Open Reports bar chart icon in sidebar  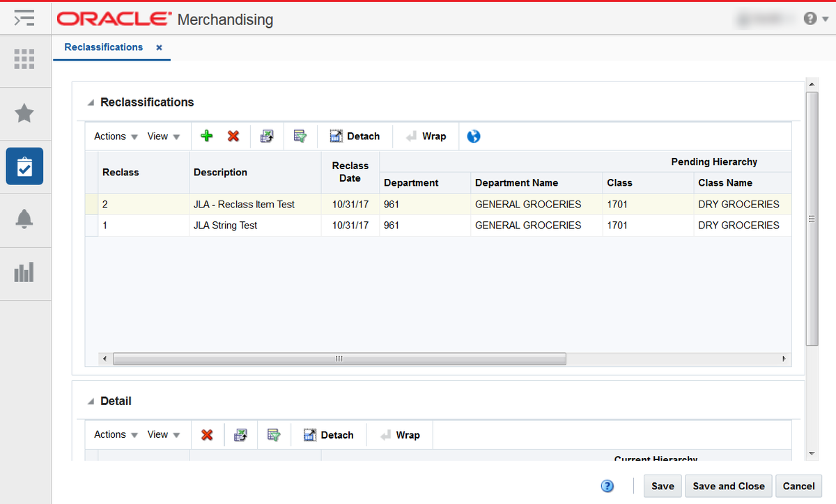point(24,273)
